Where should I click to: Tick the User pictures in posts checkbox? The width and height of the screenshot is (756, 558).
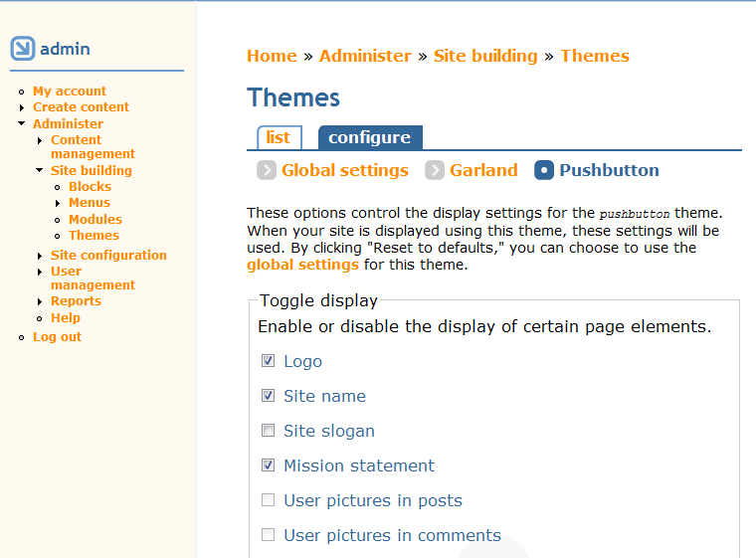[268, 499]
